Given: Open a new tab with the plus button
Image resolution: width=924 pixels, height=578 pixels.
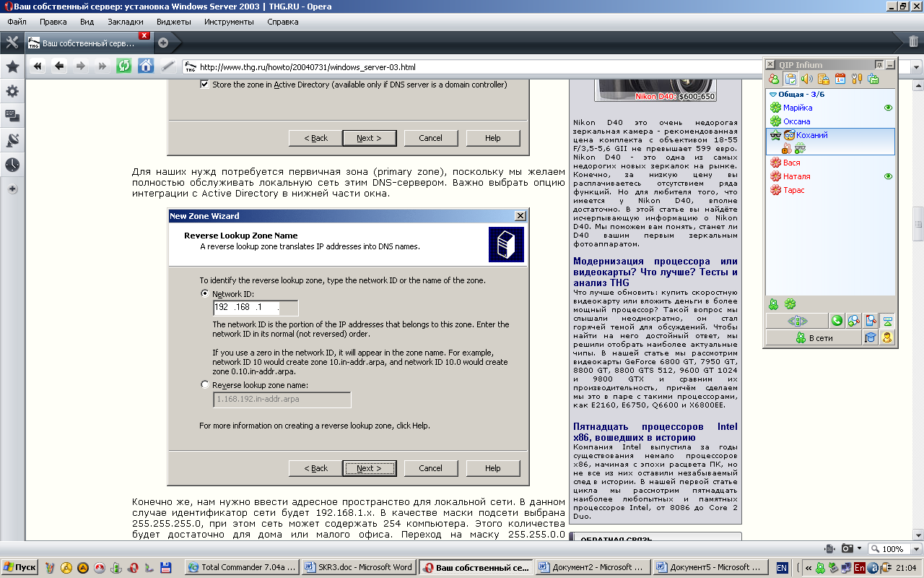Looking at the screenshot, I should [x=163, y=43].
